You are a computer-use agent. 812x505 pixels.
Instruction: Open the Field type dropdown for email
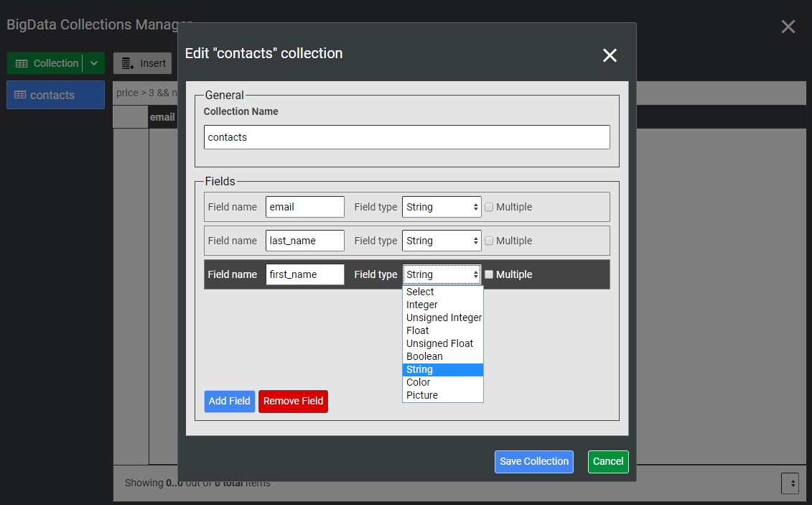click(441, 207)
